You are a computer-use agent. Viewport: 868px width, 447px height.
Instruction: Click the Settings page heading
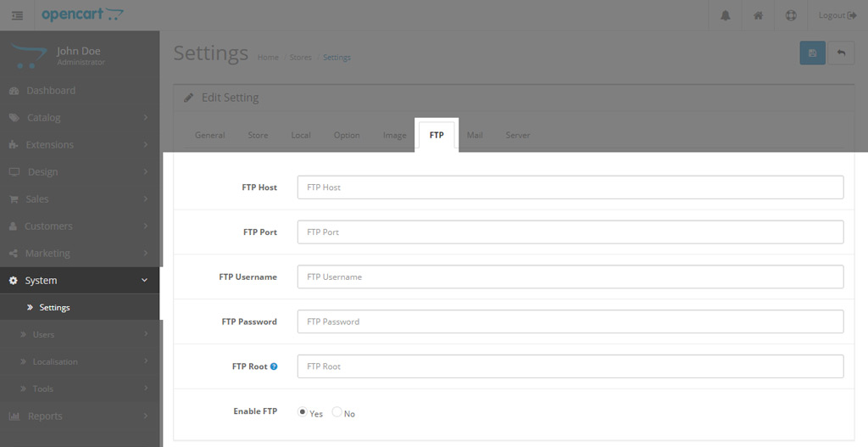point(211,53)
